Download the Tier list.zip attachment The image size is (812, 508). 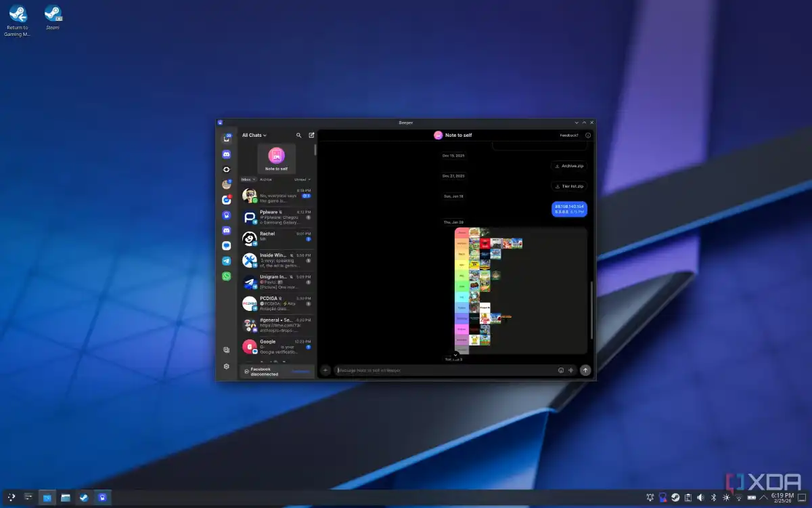568,186
